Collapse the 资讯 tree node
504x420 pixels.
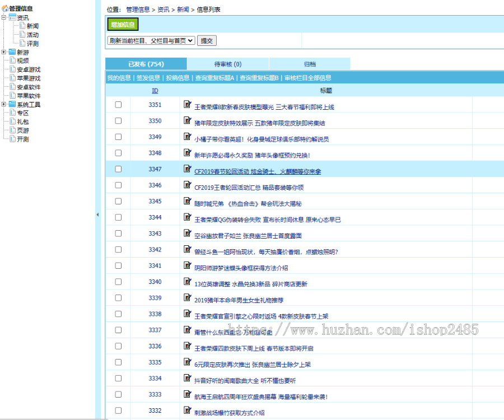3,17
